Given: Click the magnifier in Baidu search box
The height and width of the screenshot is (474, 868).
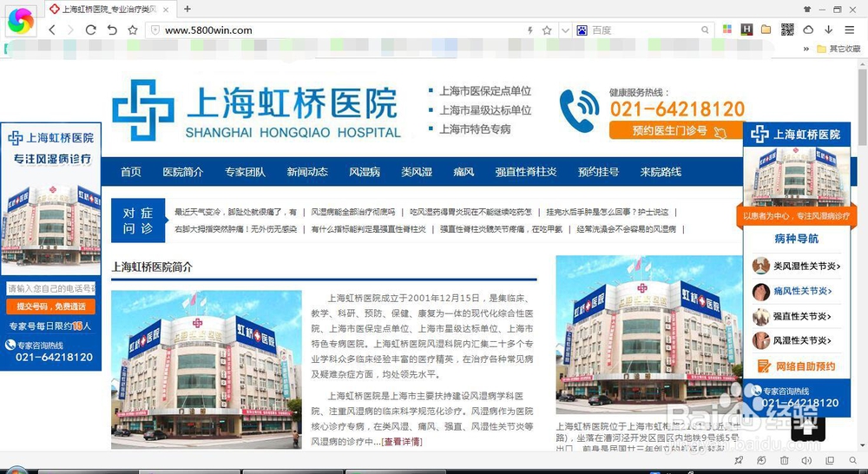Looking at the screenshot, I should point(705,30).
